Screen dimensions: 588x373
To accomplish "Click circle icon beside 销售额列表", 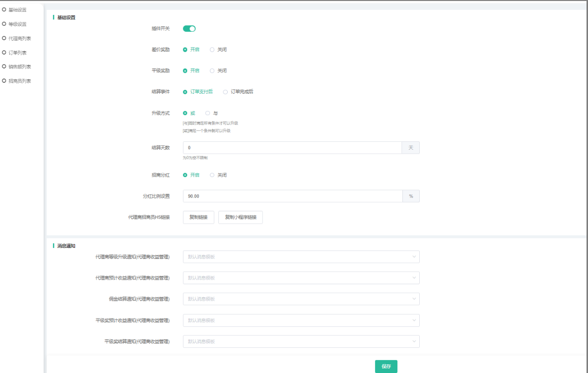I will [4, 66].
